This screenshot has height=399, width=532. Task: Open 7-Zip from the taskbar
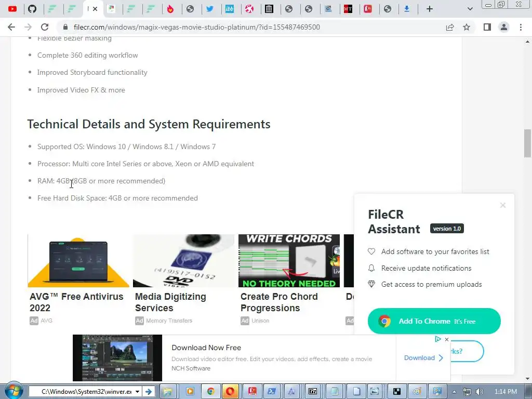pyautogui.click(x=313, y=392)
